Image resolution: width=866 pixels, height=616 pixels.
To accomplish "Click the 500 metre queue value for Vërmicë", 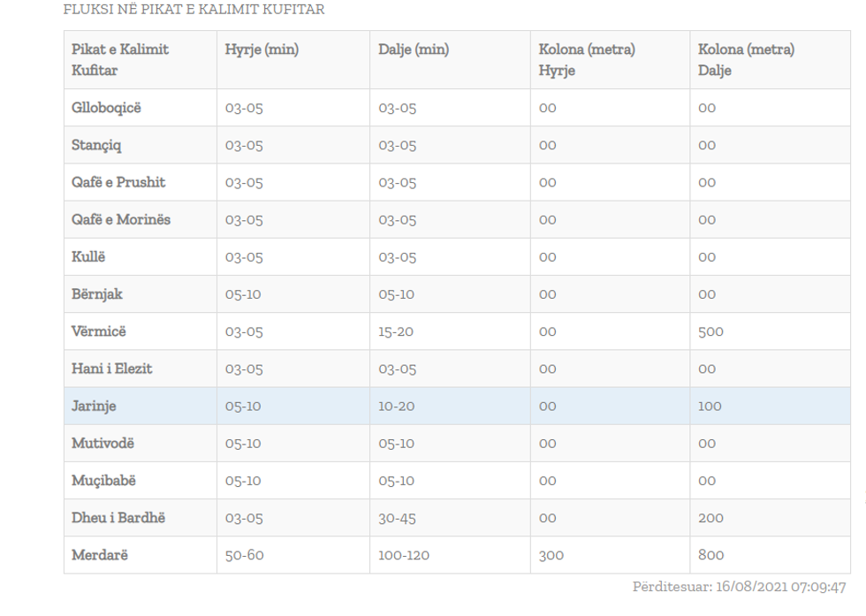I will click(710, 332).
